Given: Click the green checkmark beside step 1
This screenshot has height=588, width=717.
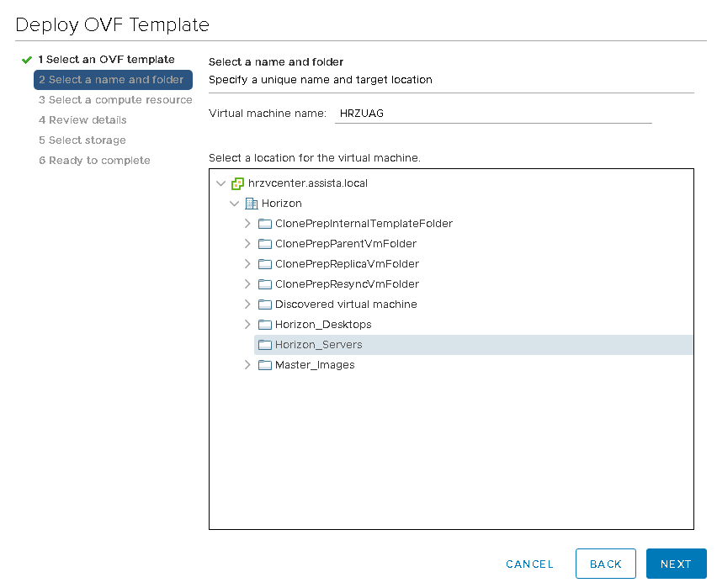Looking at the screenshot, I should 27,60.
